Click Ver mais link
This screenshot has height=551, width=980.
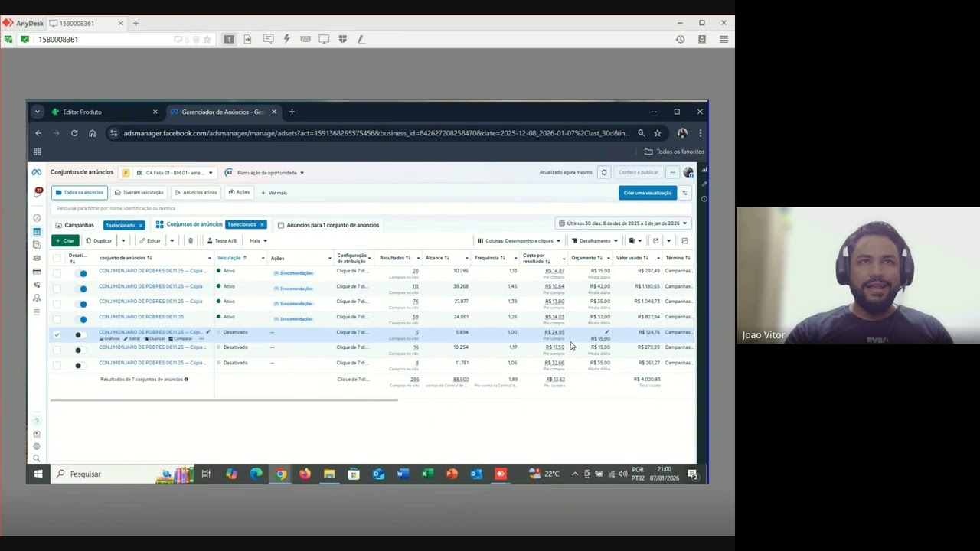(274, 193)
